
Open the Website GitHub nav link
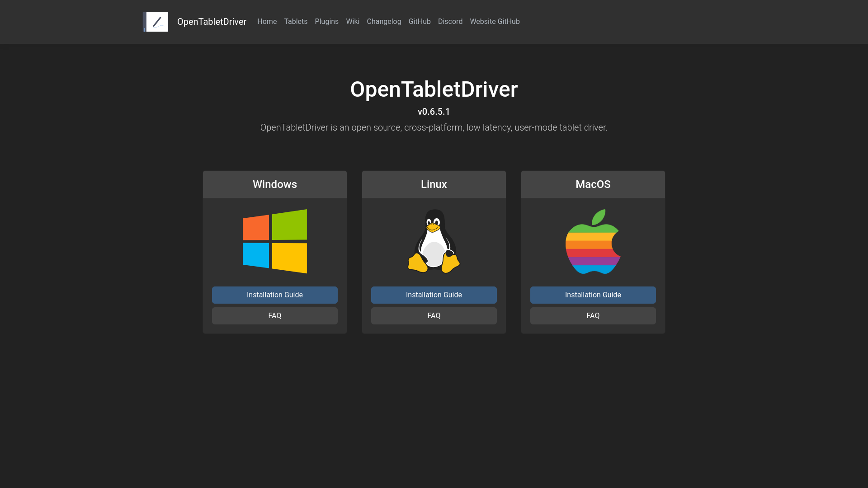click(x=495, y=22)
